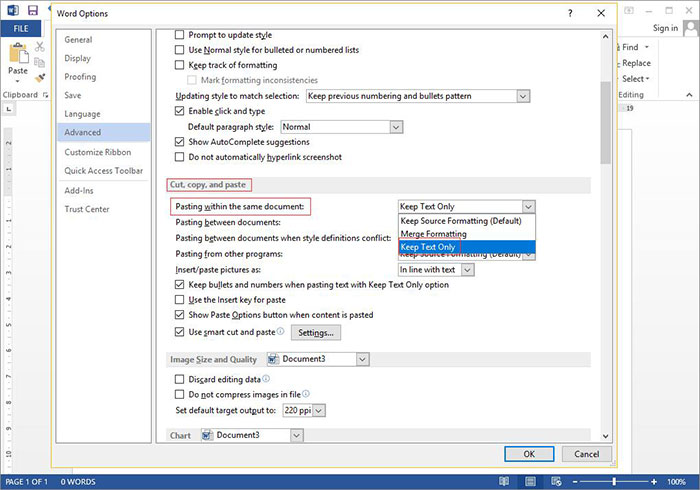Enable Keep track of formatting checkbox
700x490 pixels.
click(x=179, y=65)
